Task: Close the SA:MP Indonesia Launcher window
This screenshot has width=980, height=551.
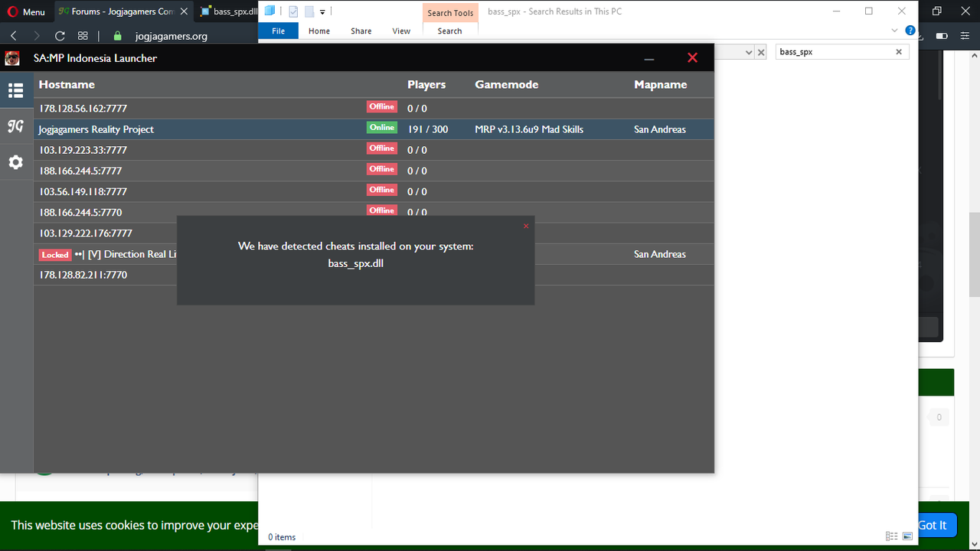Action: 692,58
